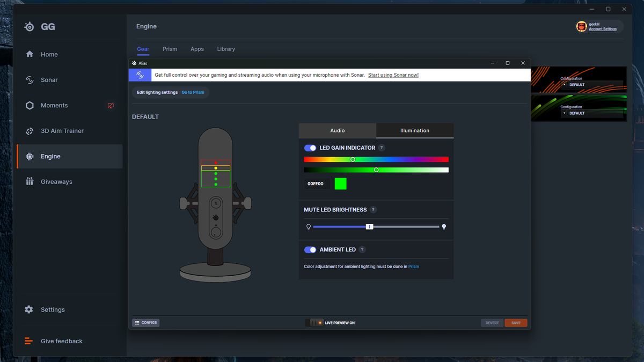This screenshot has height=362, width=644.
Task: Maximize the Alias window
Action: click(x=508, y=63)
